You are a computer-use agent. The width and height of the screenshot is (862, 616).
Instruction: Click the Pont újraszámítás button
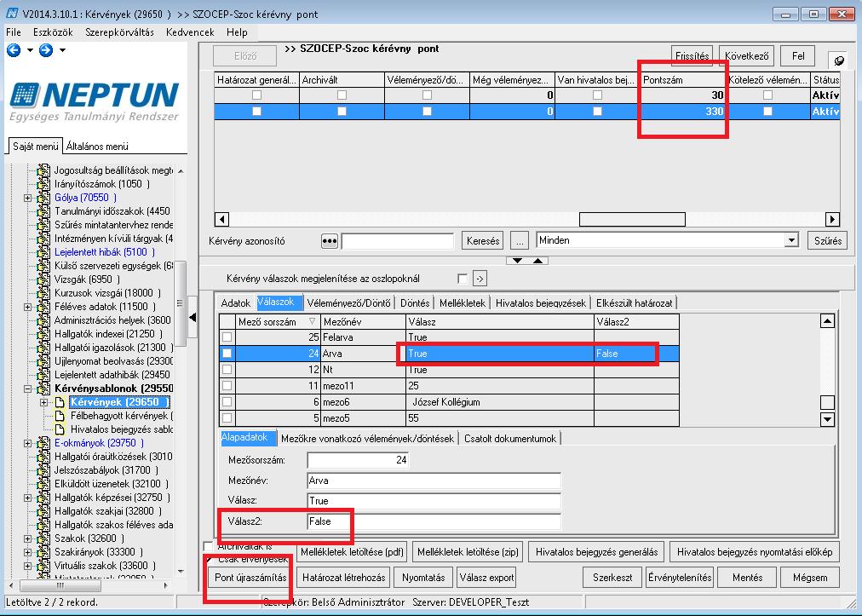click(x=250, y=578)
